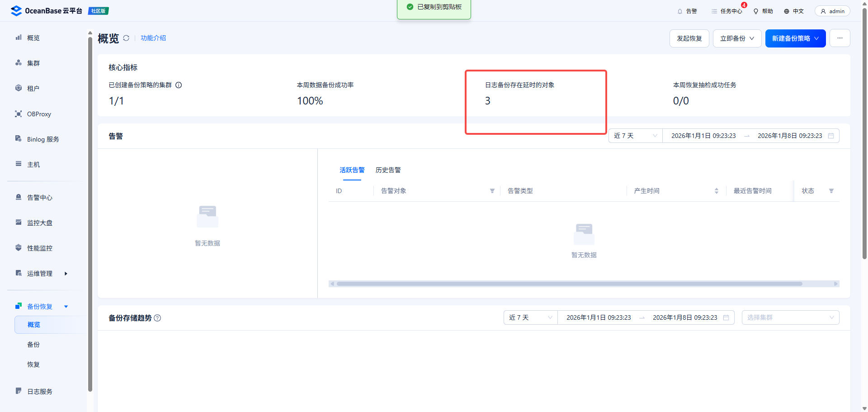Click the help icon beside 备份存储趋势

[157, 318]
